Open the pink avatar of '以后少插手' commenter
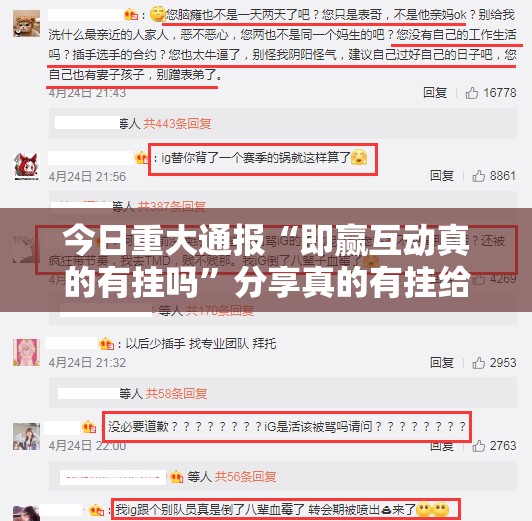This screenshot has height=521, width=532. click(x=26, y=352)
